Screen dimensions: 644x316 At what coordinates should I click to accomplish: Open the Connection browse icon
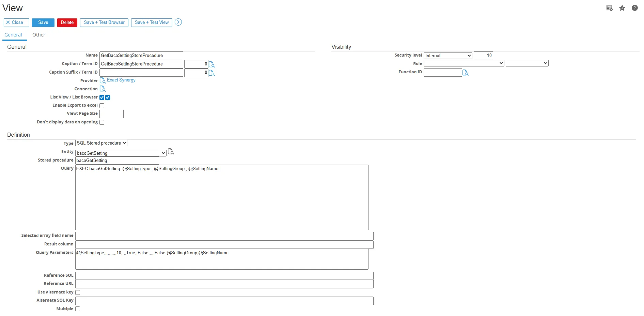(x=103, y=89)
